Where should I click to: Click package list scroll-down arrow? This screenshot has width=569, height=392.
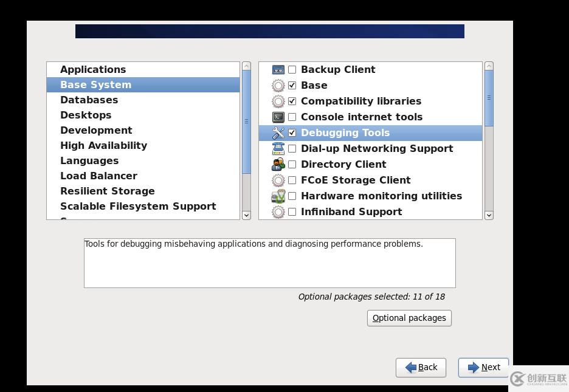(x=489, y=215)
